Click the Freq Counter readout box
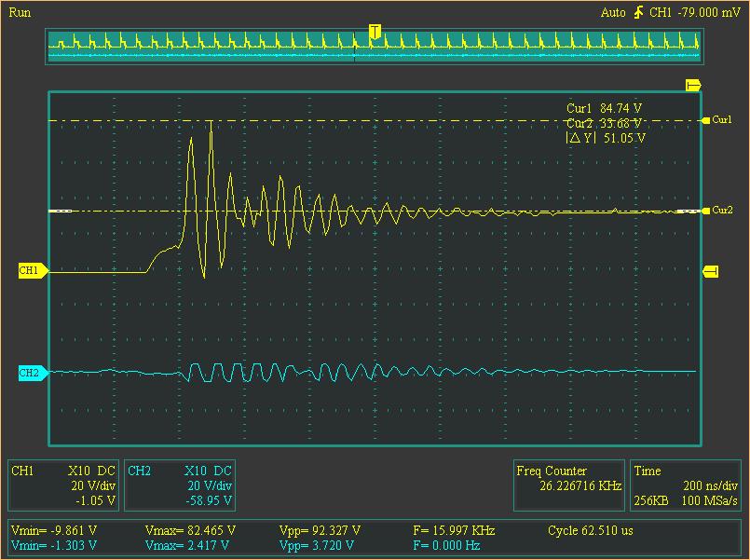Image resolution: width=750 pixels, height=560 pixels. pyautogui.click(x=569, y=478)
